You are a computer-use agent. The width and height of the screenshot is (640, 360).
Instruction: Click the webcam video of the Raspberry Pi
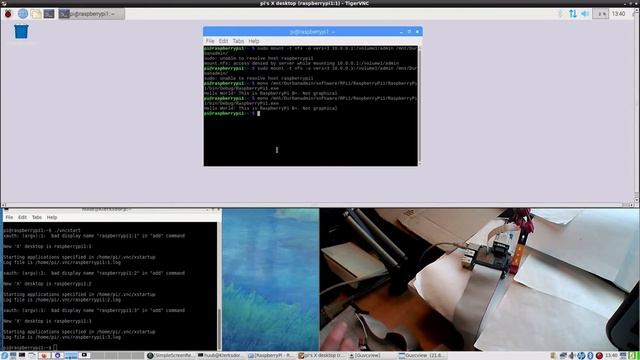point(480,280)
